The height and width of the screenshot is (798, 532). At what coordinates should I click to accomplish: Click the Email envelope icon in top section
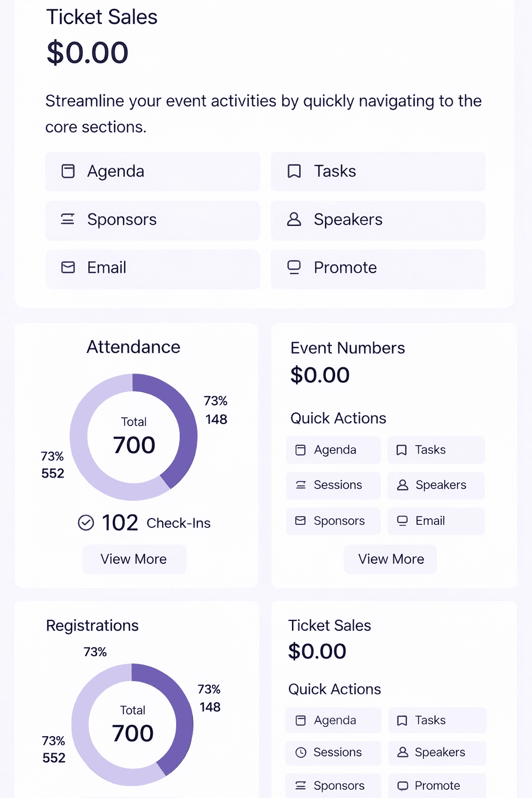click(68, 268)
